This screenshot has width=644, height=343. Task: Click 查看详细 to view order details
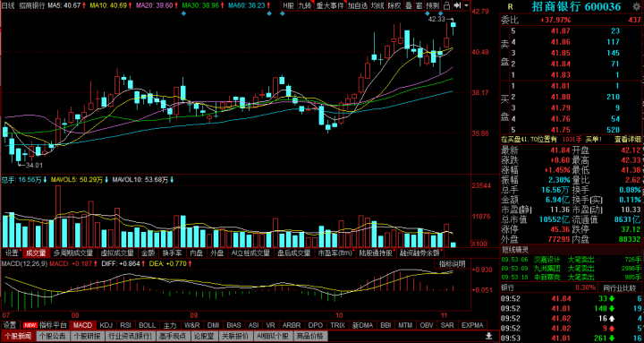628,140
